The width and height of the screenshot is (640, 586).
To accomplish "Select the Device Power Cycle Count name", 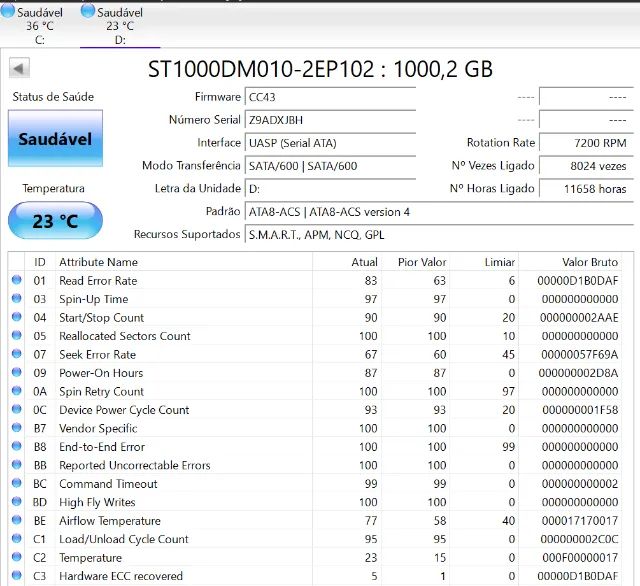I will click(x=124, y=410).
